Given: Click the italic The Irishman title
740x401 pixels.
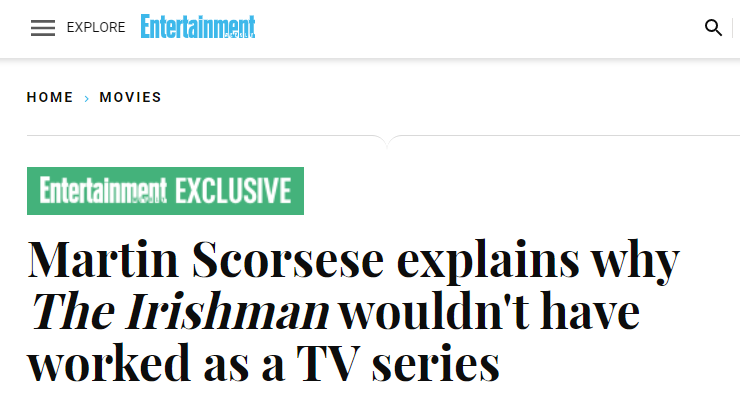Looking at the screenshot, I should [x=179, y=311].
